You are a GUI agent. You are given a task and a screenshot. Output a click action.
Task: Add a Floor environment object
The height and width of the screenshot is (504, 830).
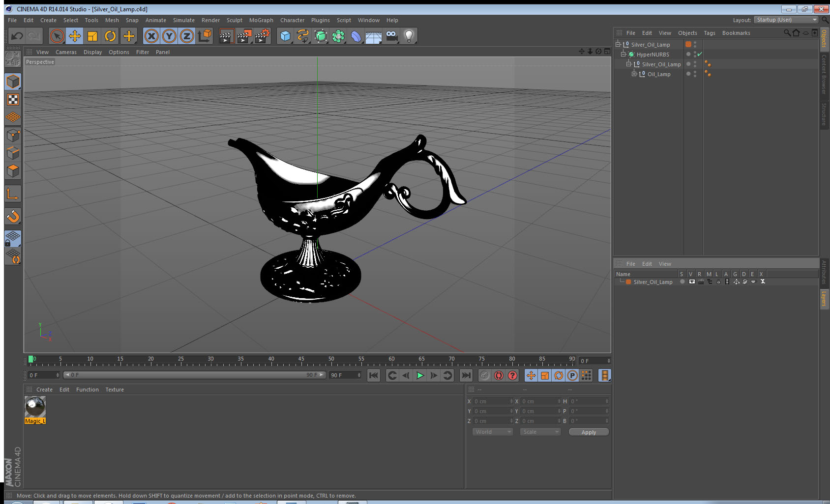tap(374, 36)
